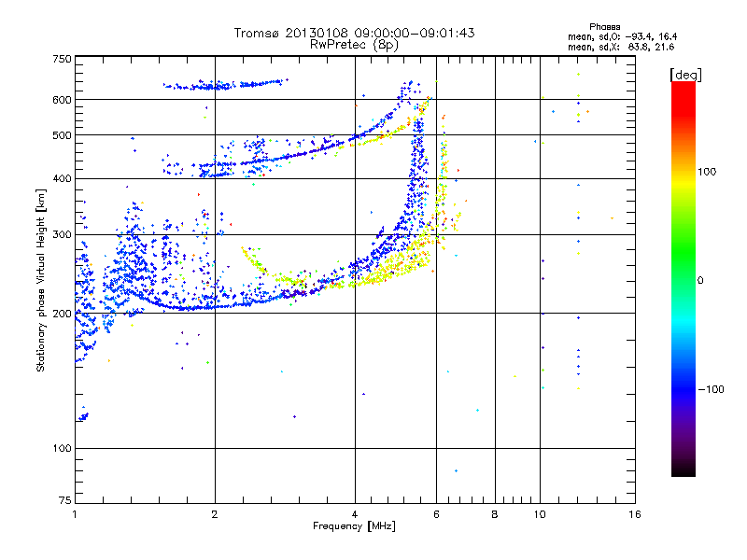747x560 pixels.
Task: Click the x-axis tick label '8'
Action: [x=495, y=514]
